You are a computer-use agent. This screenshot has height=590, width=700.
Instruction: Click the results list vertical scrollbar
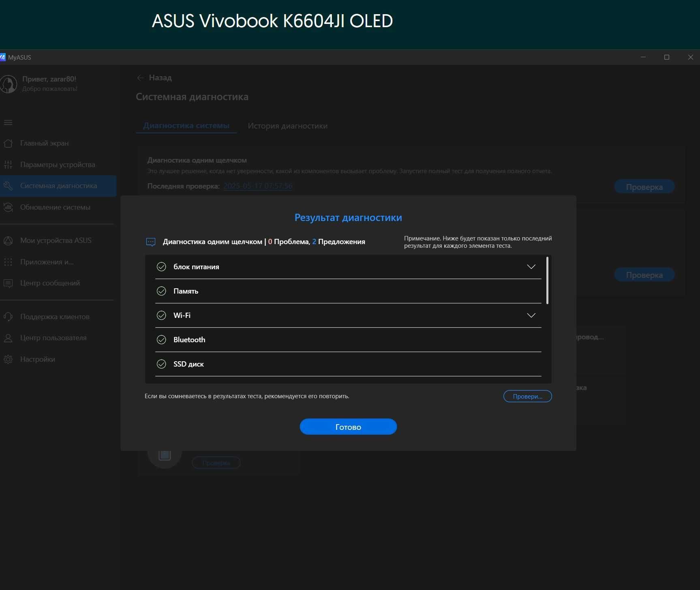547,280
